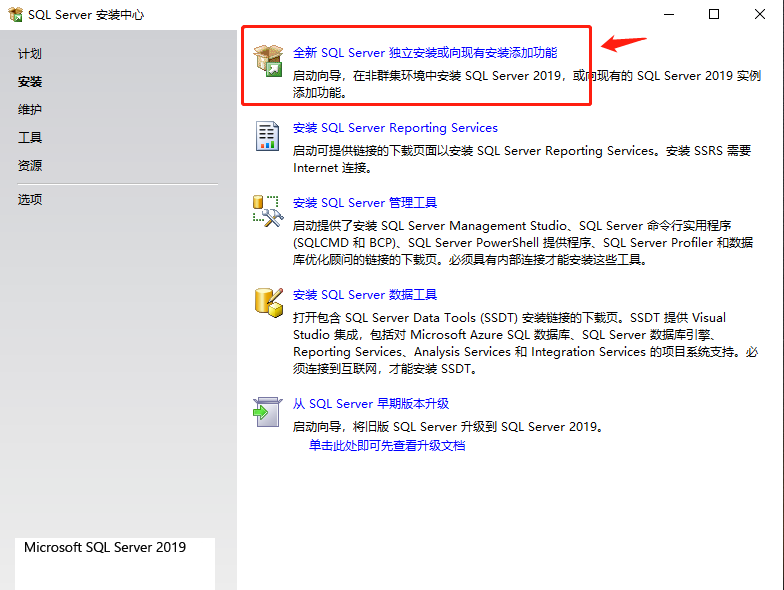
Task: Close the SQL Server 安装中心 window
Action: point(760,14)
